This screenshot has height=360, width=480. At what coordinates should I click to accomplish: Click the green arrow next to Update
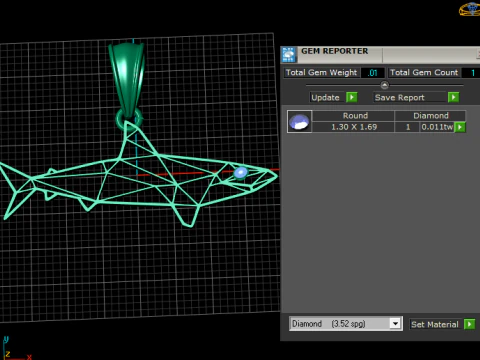coord(352,97)
